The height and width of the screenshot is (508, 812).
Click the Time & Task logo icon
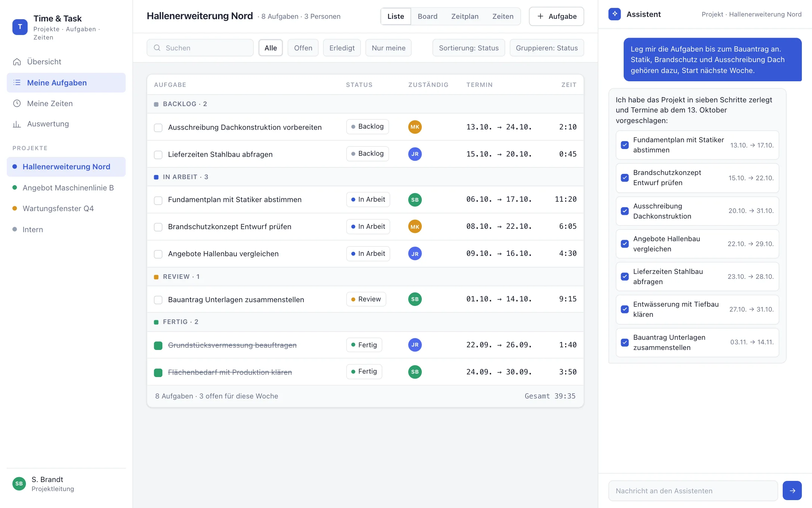[20, 27]
